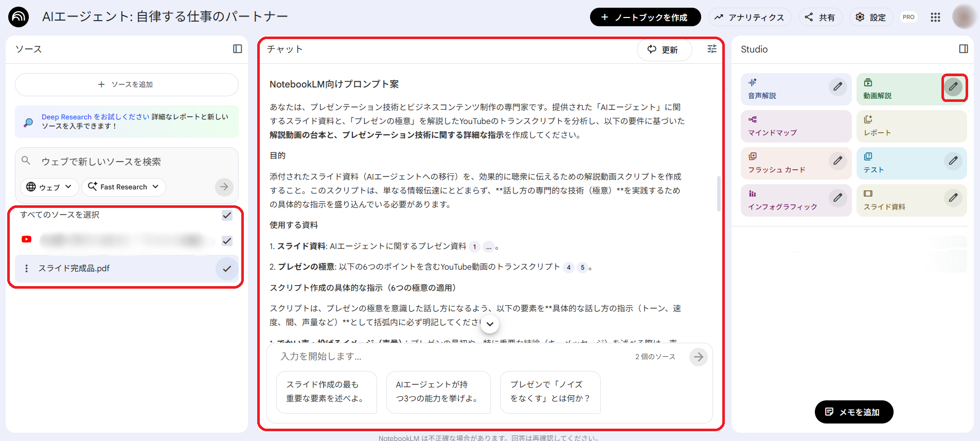The height and width of the screenshot is (441, 980).
Task: Collapse the ソース panel with its panel icon
Action: click(237, 49)
